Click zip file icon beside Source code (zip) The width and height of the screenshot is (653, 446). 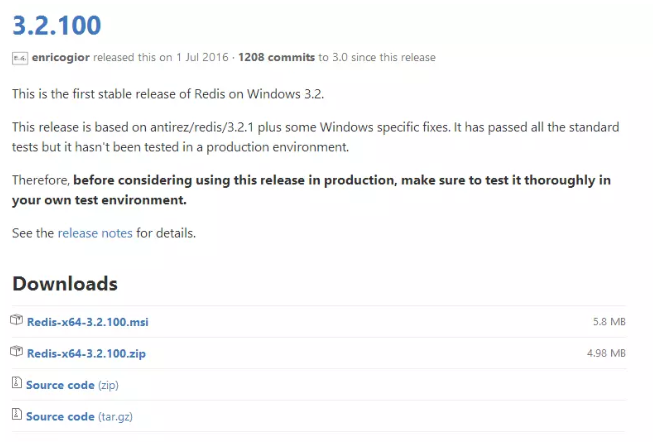click(x=17, y=382)
